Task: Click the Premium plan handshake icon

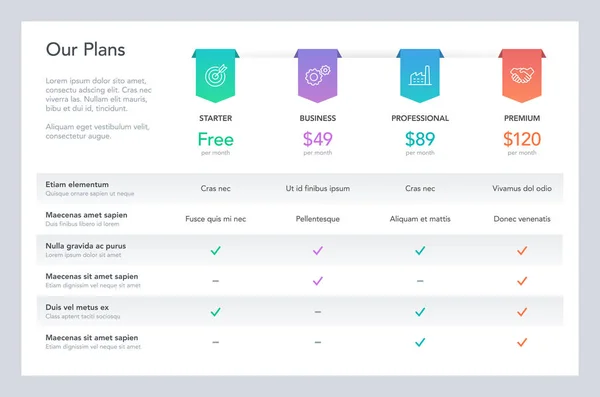Action: (522, 75)
